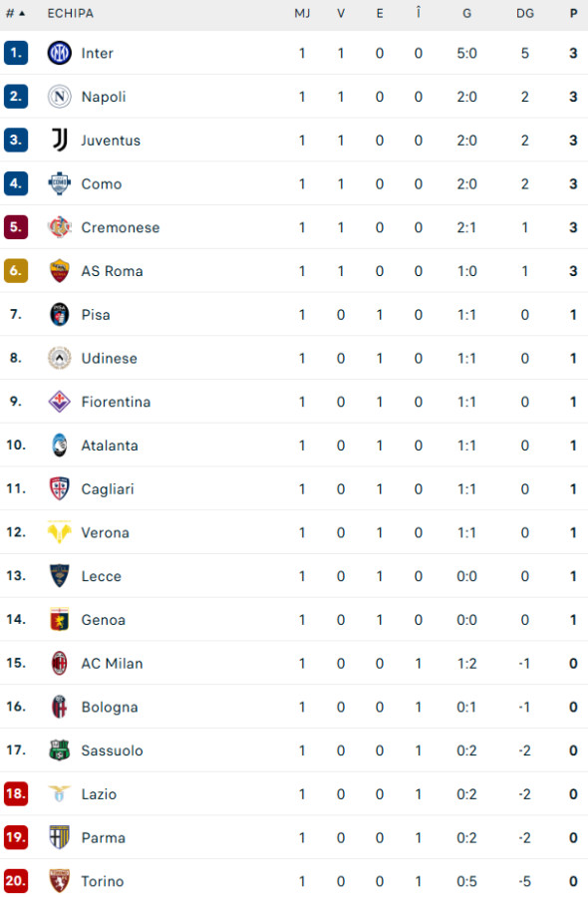Image resolution: width=588 pixels, height=897 pixels.
Task: Select the Sassuolo club crest
Action: pyautogui.click(x=59, y=750)
